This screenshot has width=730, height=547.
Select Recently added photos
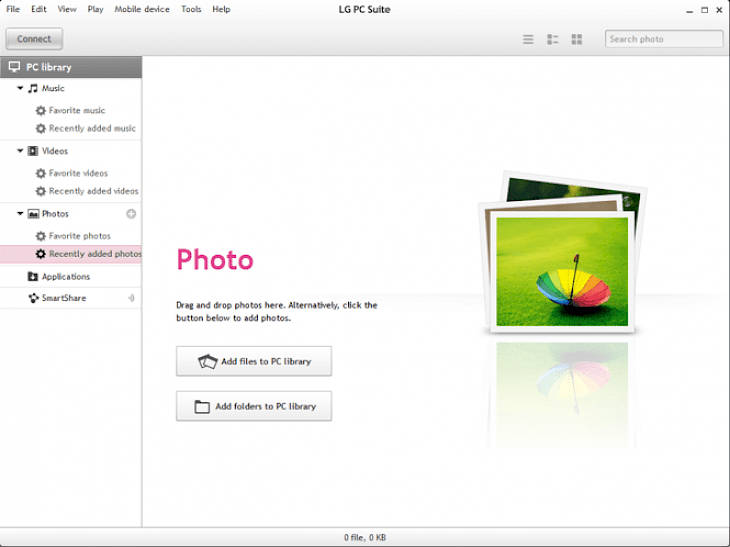[x=71, y=254]
